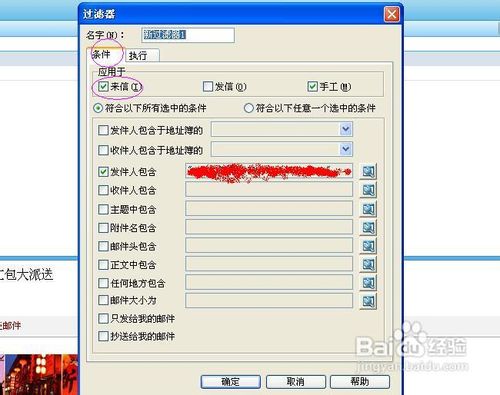Click the 任何地方包含 text field

click(x=269, y=283)
